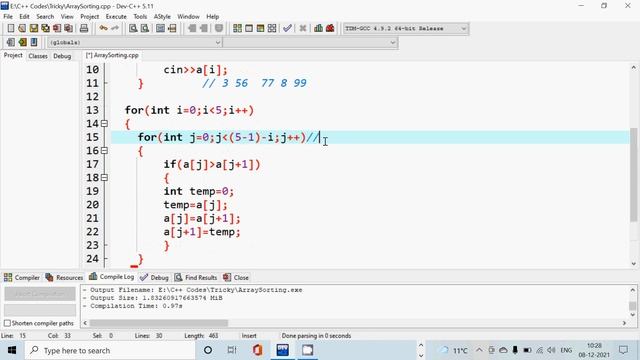Click the Goto bookmark icon in second toolbar
Screen dimensions: 640x360
tap(22, 42)
